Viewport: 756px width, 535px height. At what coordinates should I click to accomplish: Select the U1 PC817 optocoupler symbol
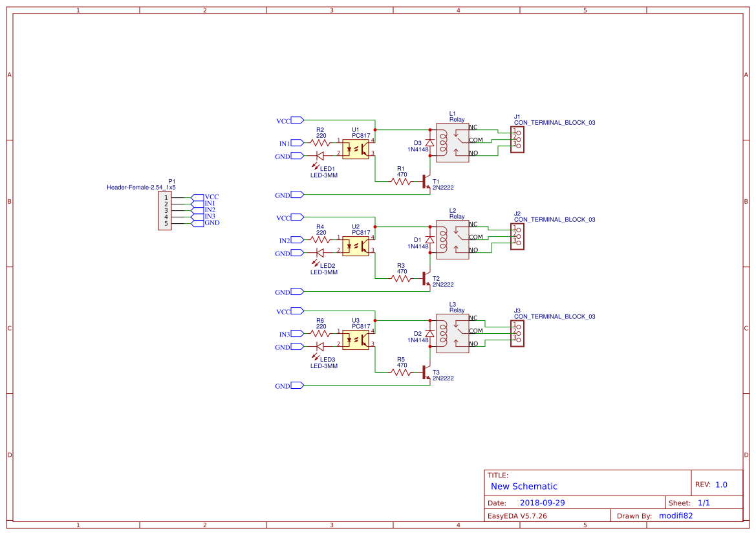[355, 149]
